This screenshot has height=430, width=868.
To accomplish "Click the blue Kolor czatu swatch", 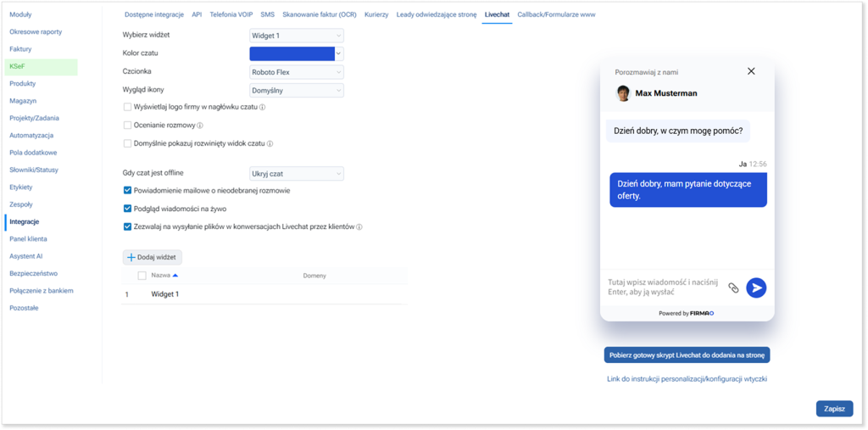I will tap(292, 53).
